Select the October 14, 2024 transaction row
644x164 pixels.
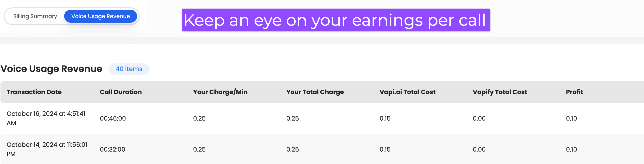322,149
